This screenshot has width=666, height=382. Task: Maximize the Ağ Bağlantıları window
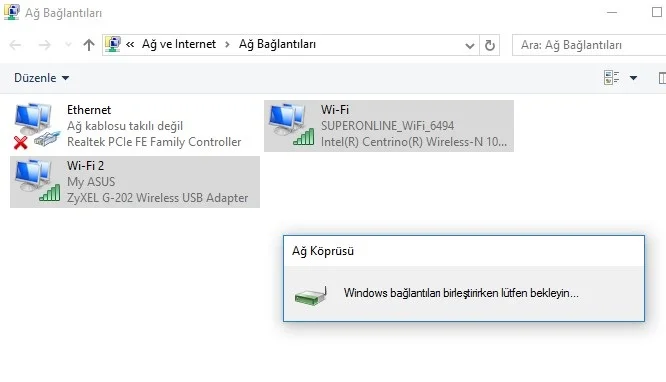(657, 12)
